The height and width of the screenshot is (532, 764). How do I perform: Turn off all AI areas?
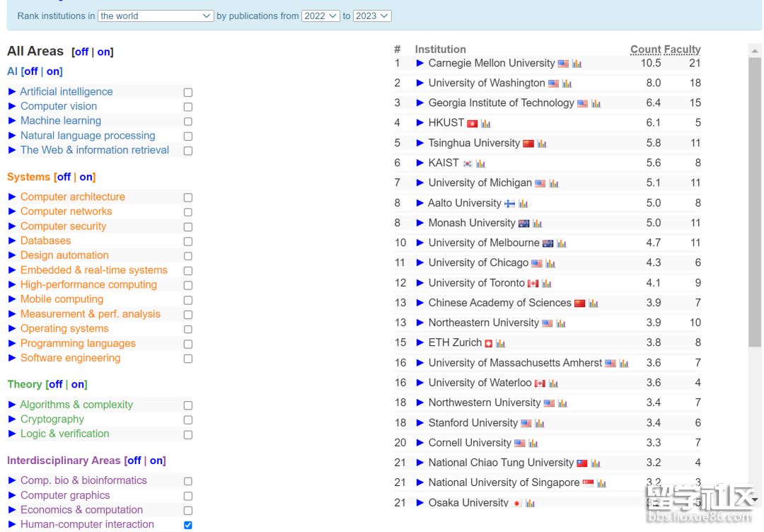click(x=30, y=71)
